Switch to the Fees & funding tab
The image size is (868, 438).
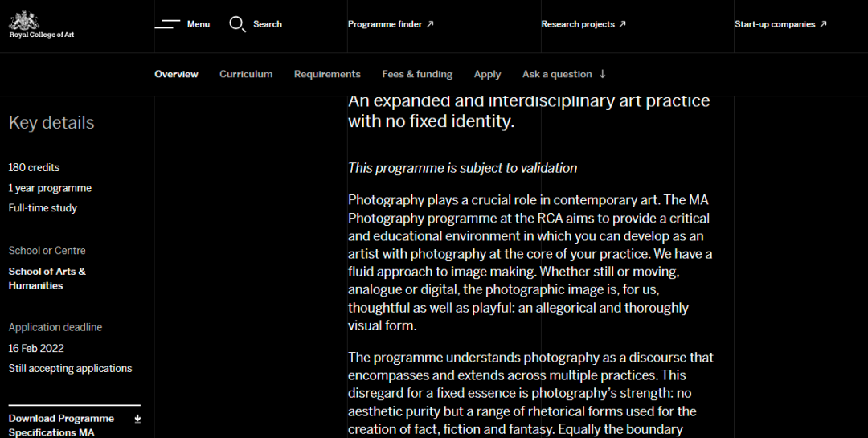tap(417, 74)
